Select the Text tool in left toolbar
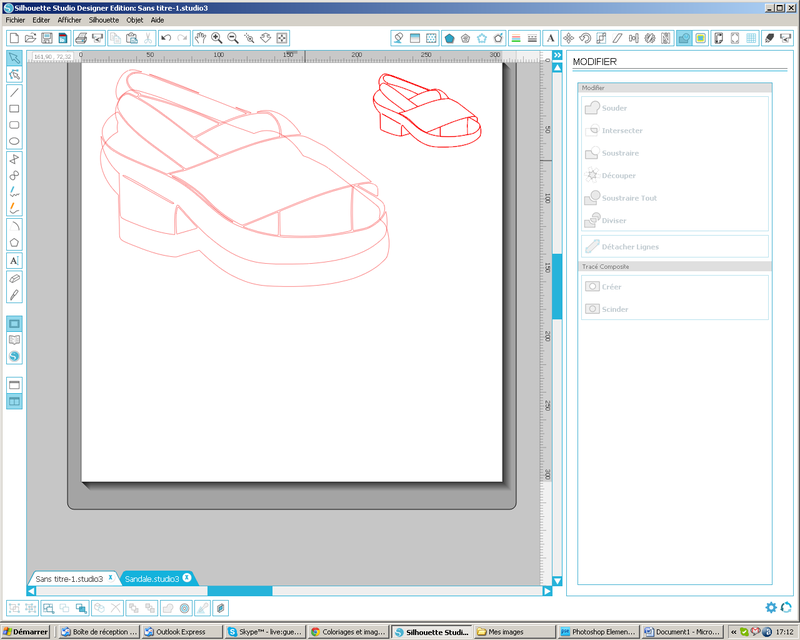 [14, 261]
